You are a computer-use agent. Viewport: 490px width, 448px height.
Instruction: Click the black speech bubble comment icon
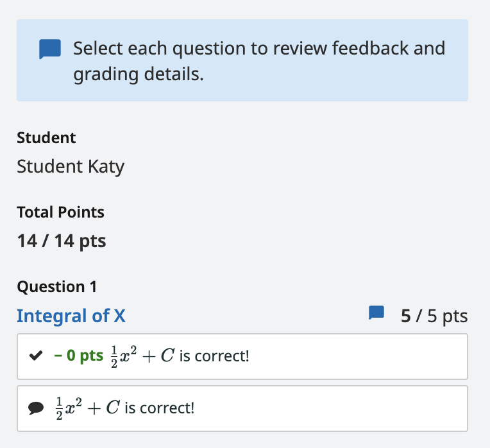(x=36, y=408)
